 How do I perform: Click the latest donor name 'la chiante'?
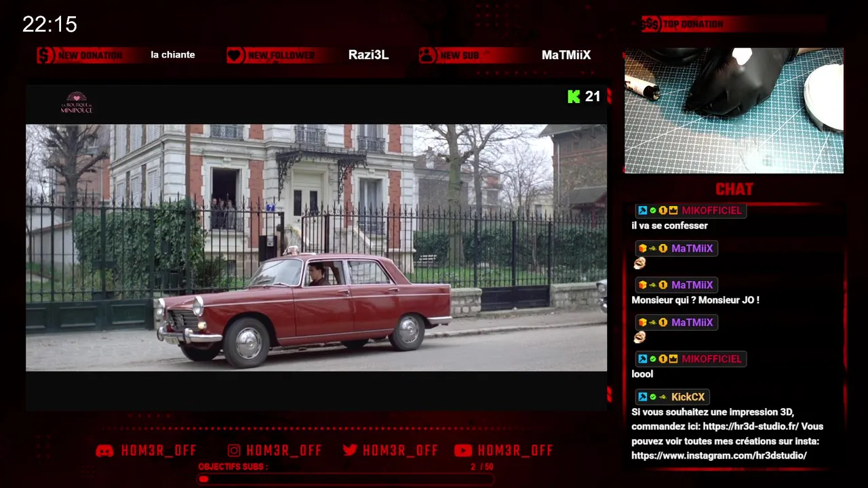click(x=173, y=55)
